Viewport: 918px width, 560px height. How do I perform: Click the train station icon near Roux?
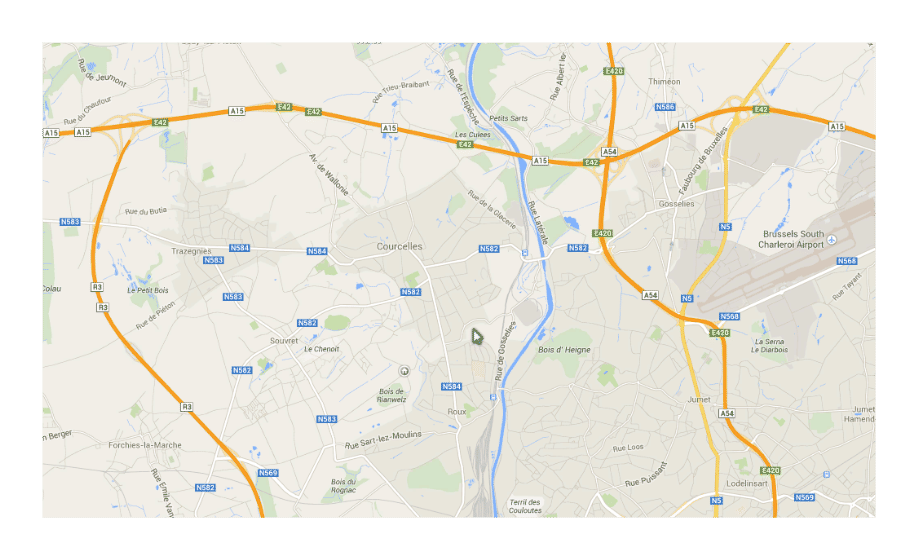point(494,397)
